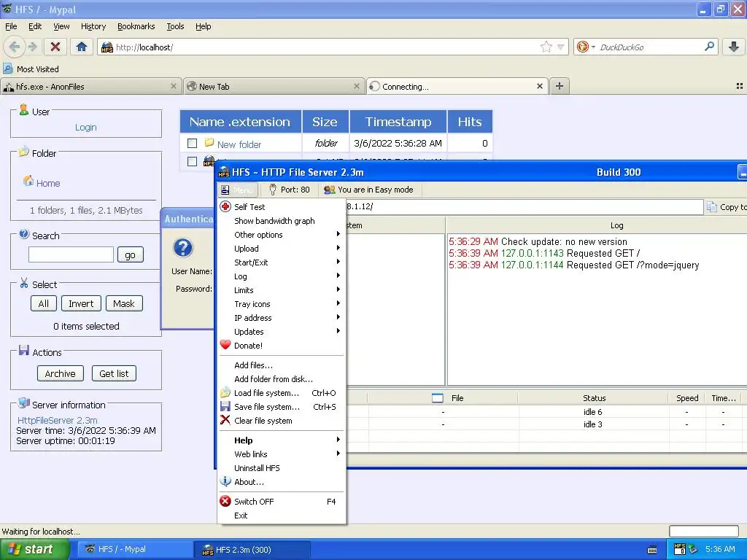This screenshot has height=560, width=747.
Task: Click Copy to clipboard button in HFS
Action: [727, 206]
